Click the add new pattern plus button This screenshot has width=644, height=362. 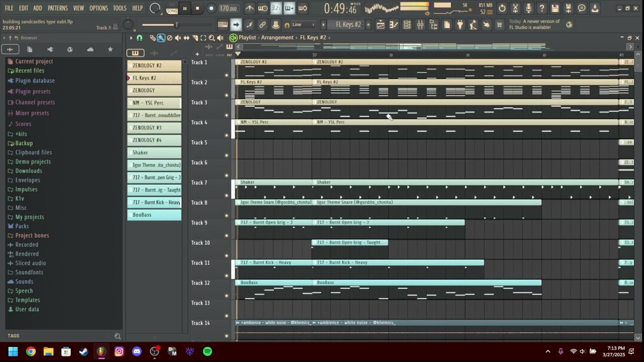pyautogui.click(x=368, y=25)
